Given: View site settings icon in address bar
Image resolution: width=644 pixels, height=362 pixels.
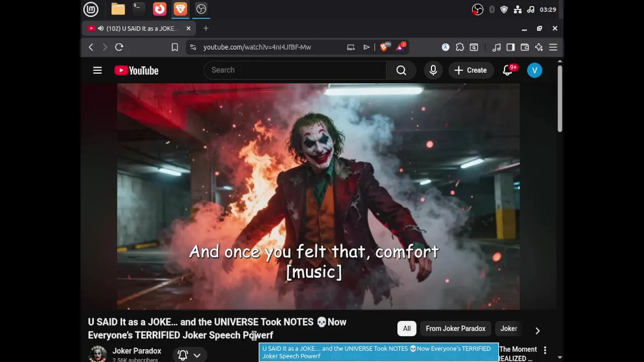Looking at the screenshot, I should [193, 47].
